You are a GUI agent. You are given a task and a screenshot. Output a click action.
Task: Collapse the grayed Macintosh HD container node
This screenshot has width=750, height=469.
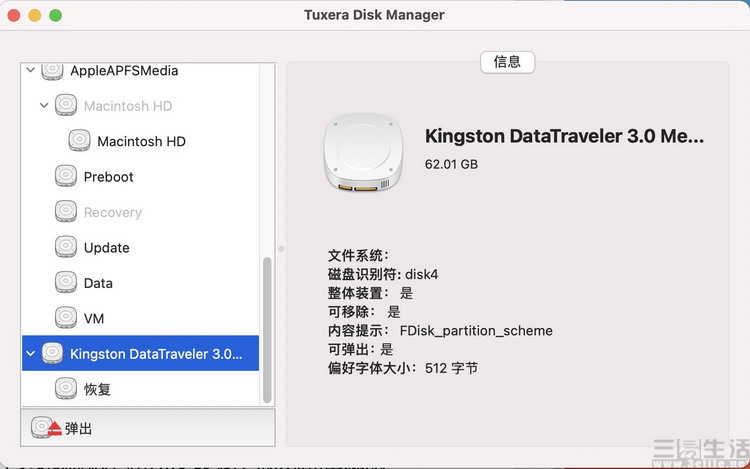coord(44,105)
